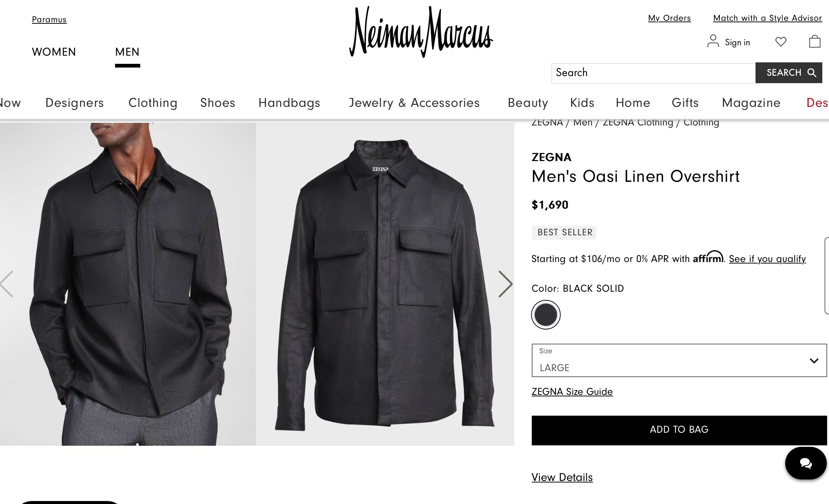Viewport: 829px width, 504px height.
Task: Click the wishlist heart icon
Action: (x=781, y=42)
